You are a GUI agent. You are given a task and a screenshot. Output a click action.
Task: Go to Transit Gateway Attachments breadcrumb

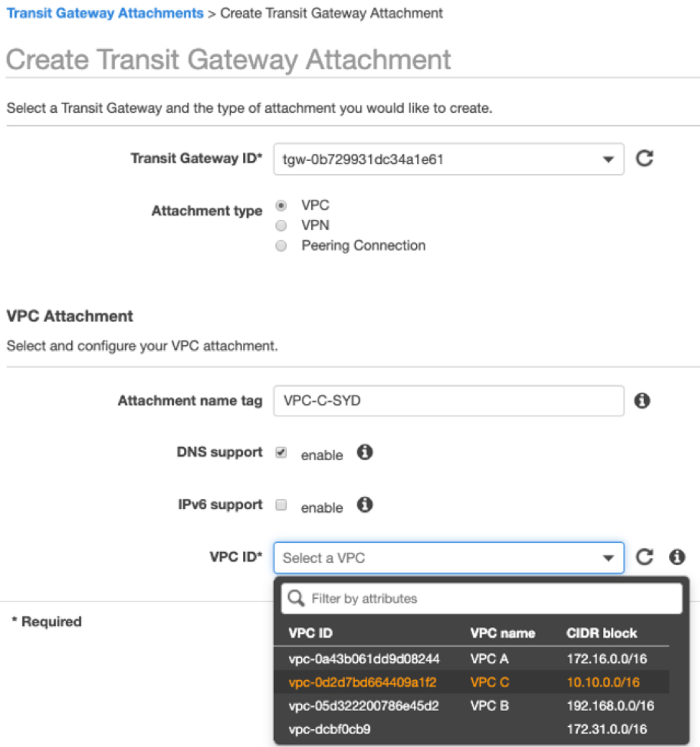click(105, 13)
